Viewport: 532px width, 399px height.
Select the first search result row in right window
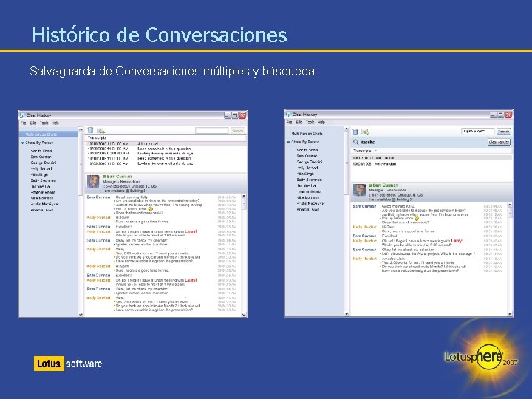tap(432, 158)
